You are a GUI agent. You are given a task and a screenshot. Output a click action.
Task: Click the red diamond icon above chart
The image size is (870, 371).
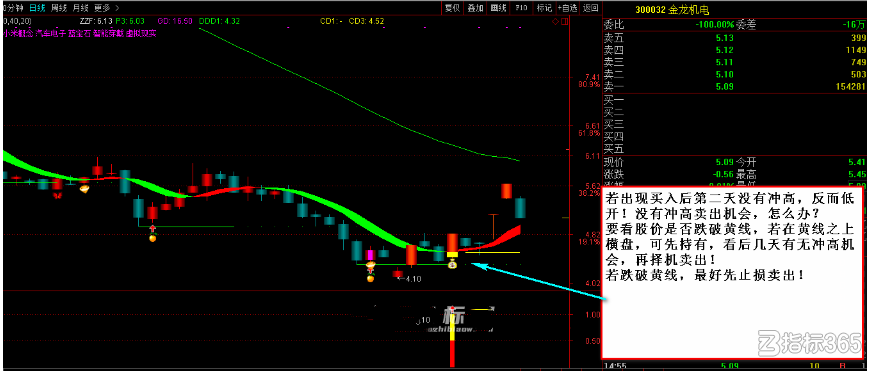555,22
